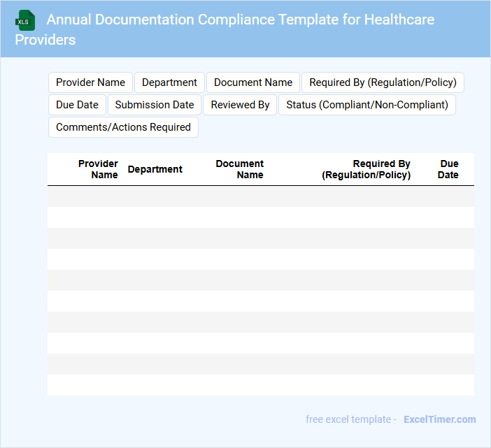Image resolution: width=491 pixels, height=448 pixels.
Task: Click the Due Date tag
Action: [x=77, y=105]
